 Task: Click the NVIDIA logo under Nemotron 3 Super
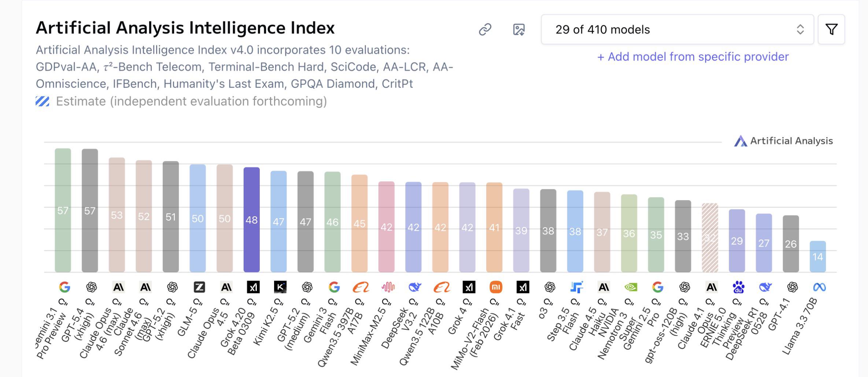[x=631, y=287]
